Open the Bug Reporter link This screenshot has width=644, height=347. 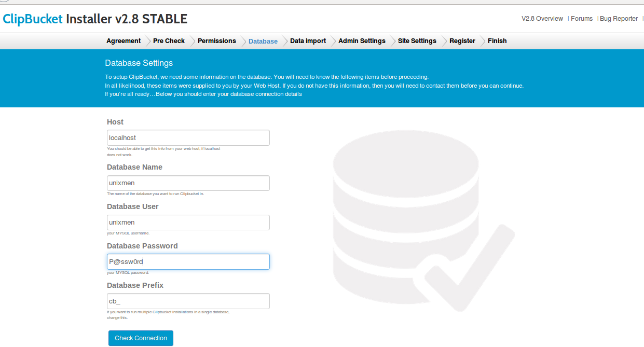pos(619,19)
